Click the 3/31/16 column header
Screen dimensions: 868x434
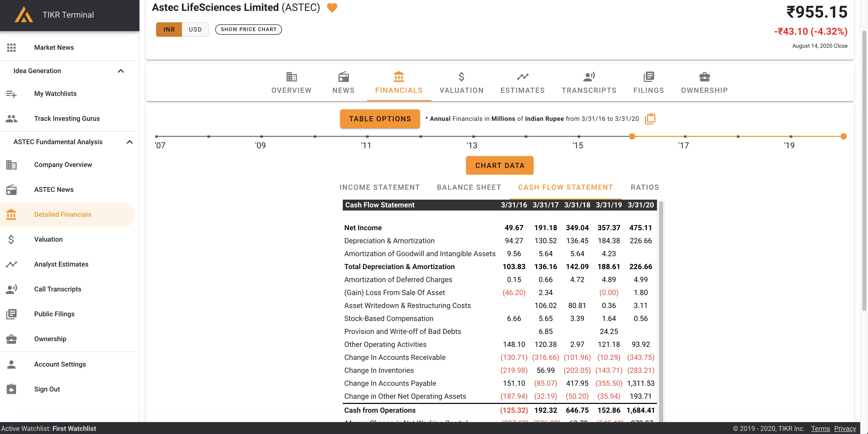pos(514,205)
